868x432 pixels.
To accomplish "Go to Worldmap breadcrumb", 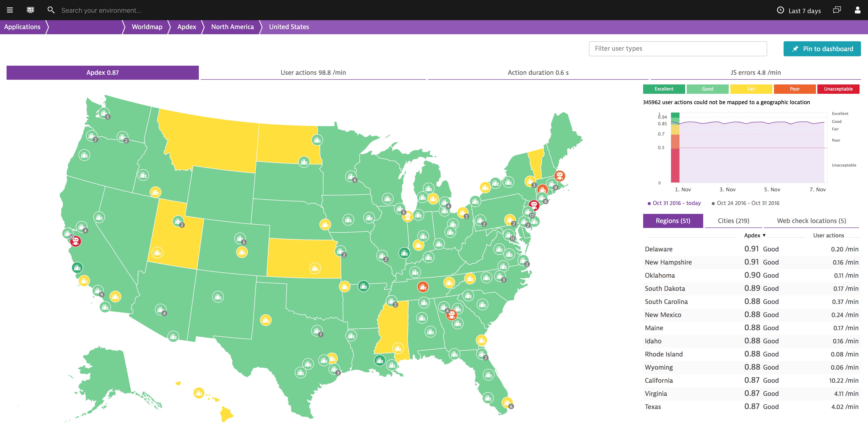I will (147, 27).
